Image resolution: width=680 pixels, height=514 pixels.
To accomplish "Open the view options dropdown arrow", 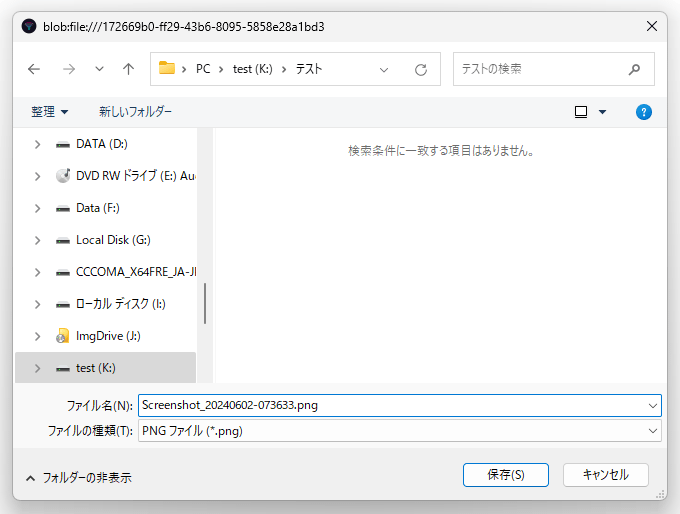I will pos(602,112).
